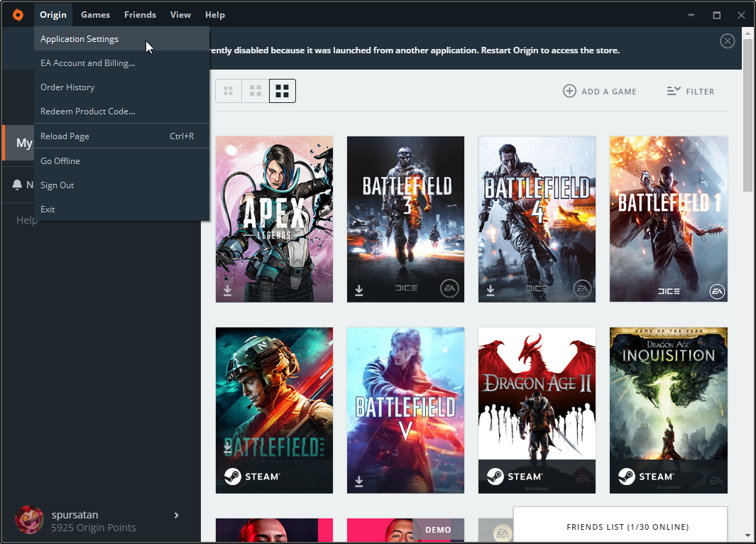This screenshot has height=544, width=756.
Task: Switch to medium tile grid view
Action: [256, 91]
